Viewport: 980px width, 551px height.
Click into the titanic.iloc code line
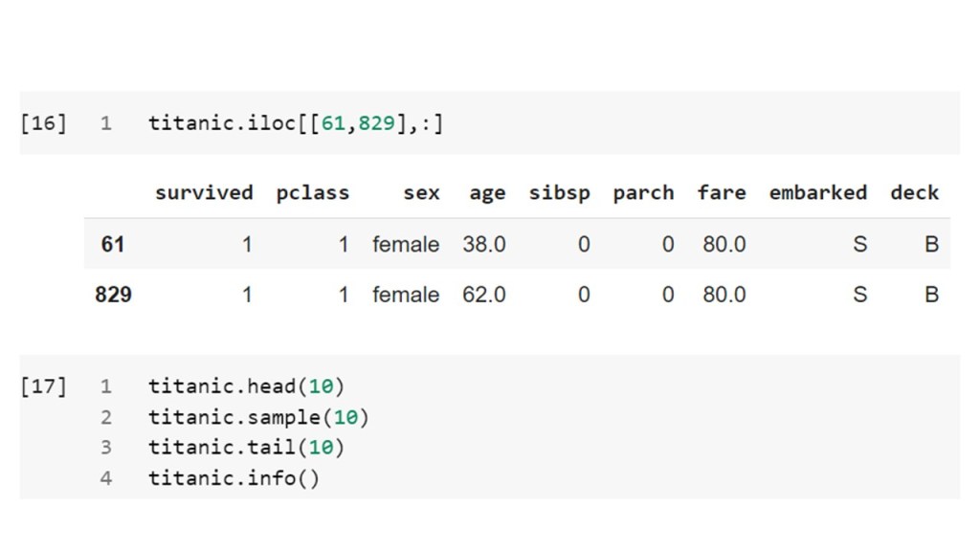(x=296, y=123)
